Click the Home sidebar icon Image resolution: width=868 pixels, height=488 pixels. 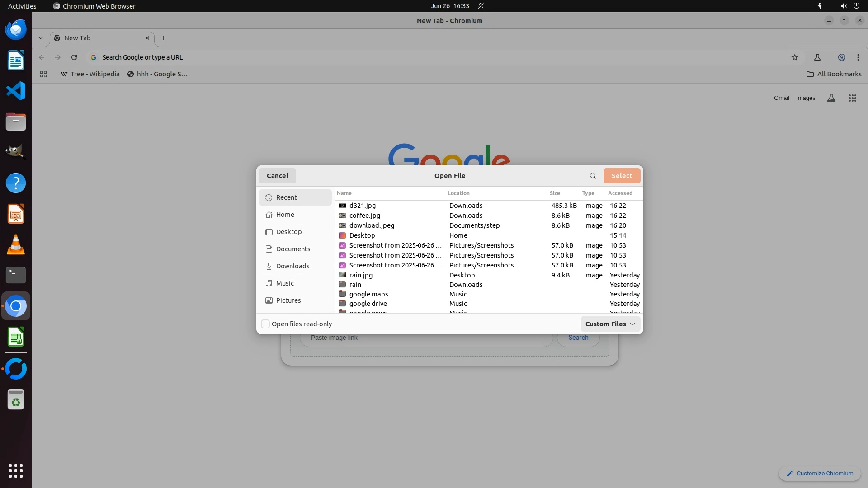tap(269, 215)
